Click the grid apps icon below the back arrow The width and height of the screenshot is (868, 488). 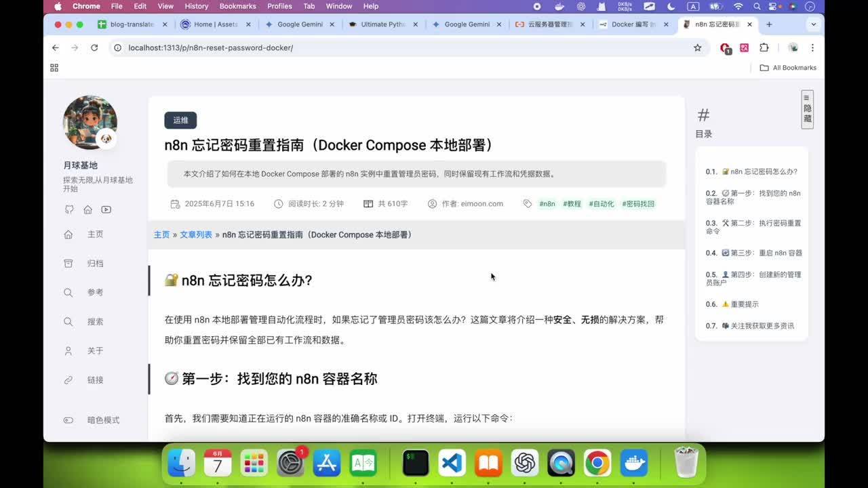[x=54, y=67]
